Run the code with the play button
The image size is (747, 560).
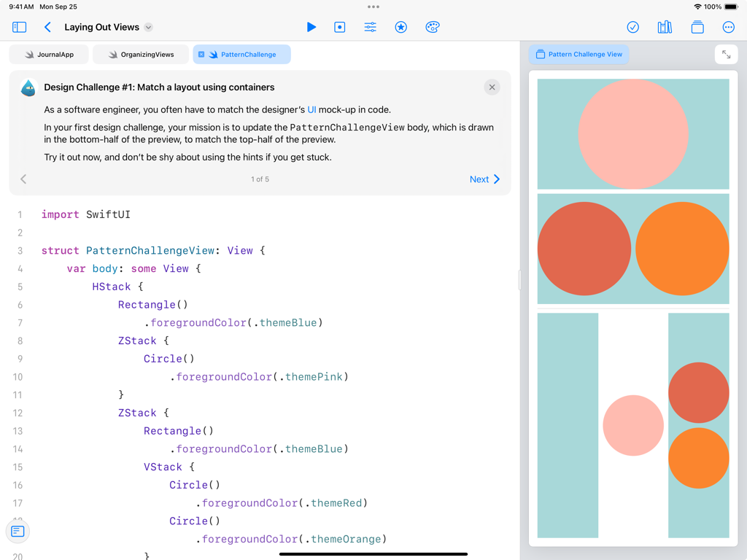coord(311,26)
